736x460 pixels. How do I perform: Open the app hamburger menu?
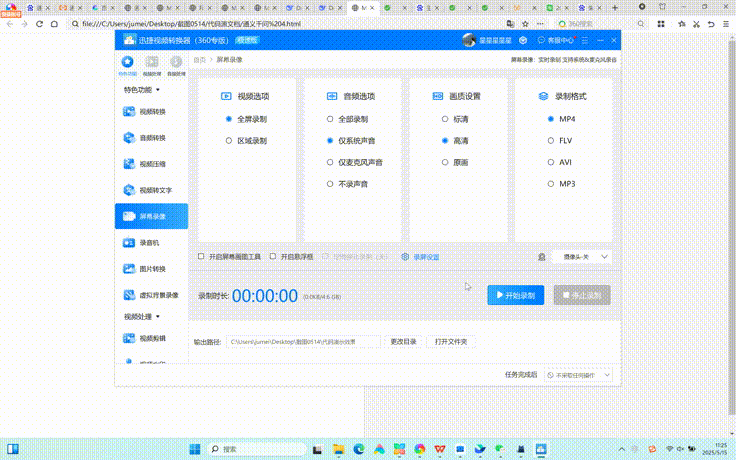click(x=584, y=40)
